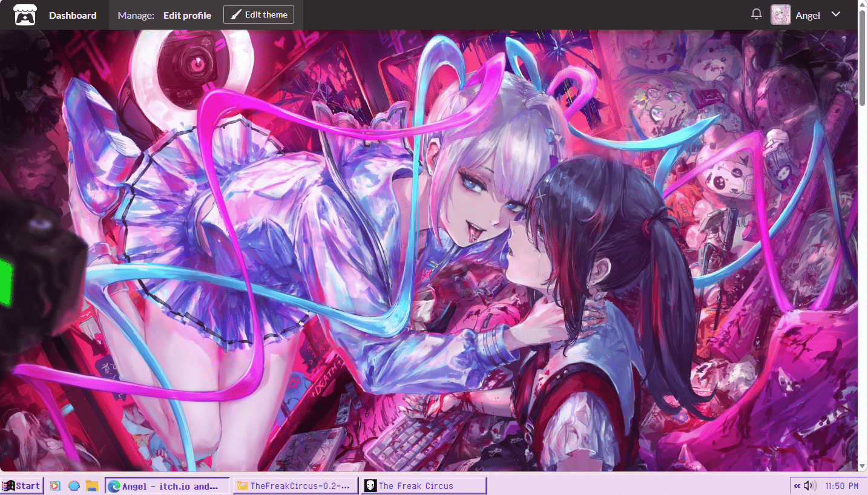The image size is (868, 495).
Task: Click the Angel profile avatar thumbnail
Action: (x=781, y=15)
